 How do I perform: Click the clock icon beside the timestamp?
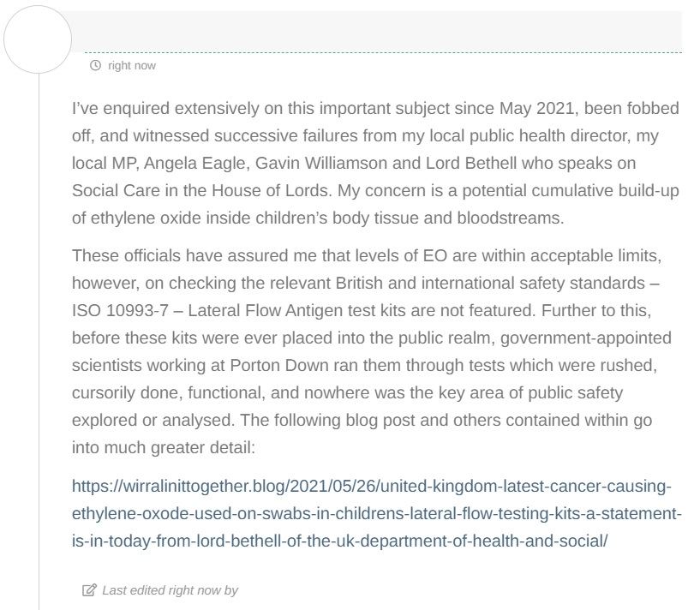[95, 65]
